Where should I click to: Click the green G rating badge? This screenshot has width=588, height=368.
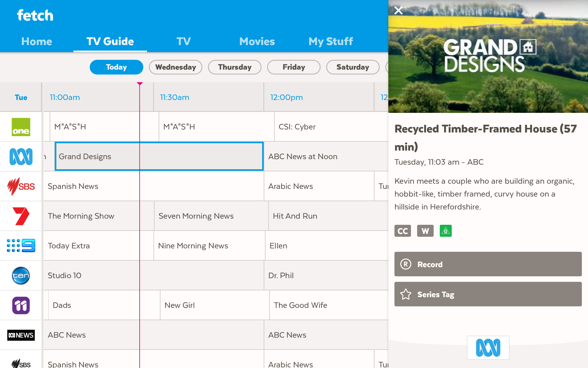click(446, 231)
